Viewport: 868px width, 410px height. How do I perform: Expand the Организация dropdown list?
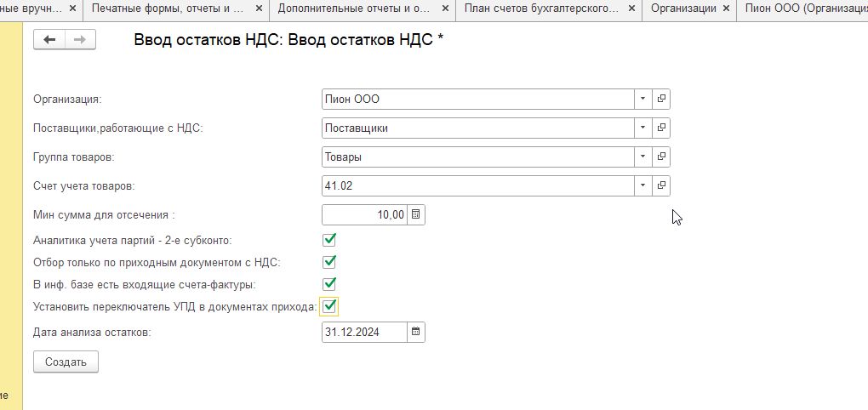tap(642, 99)
